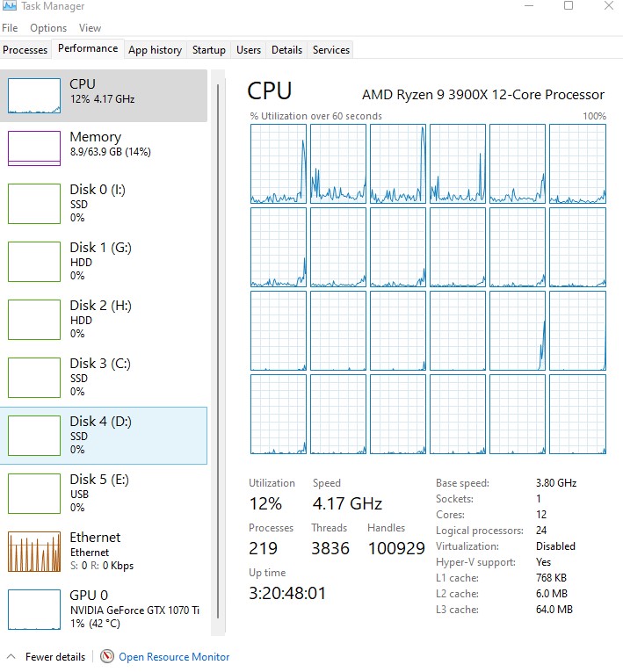The height and width of the screenshot is (672, 623).
Task: Click the Fewer details label
Action: [x=55, y=656]
